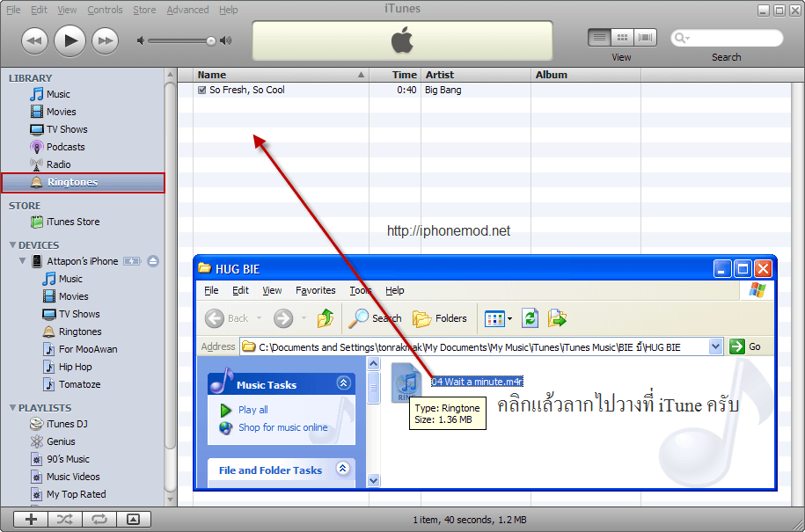Click the next track fast-forward button
Viewport: 805px width, 532px height.
coord(105,40)
